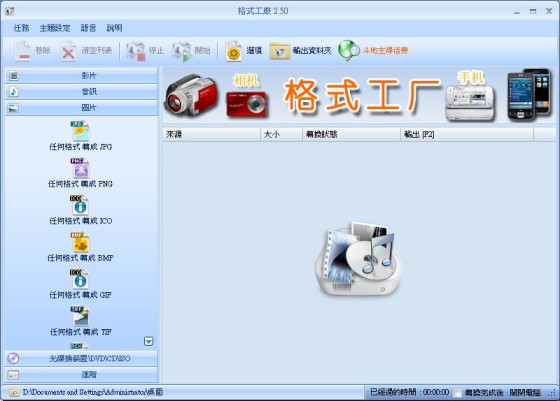Expand the Advanced (進階) category
This screenshot has width=560, height=401.
pos(81,375)
